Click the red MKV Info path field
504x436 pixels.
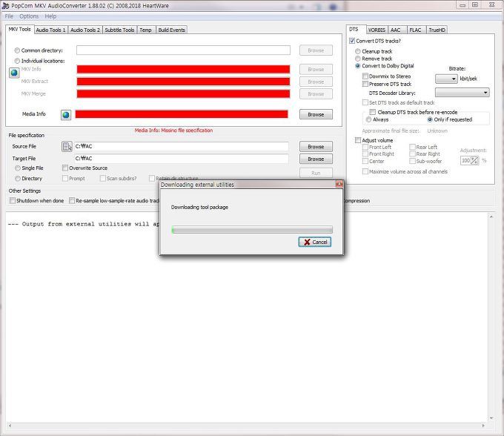pyautogui.click(x=183, y=69)
